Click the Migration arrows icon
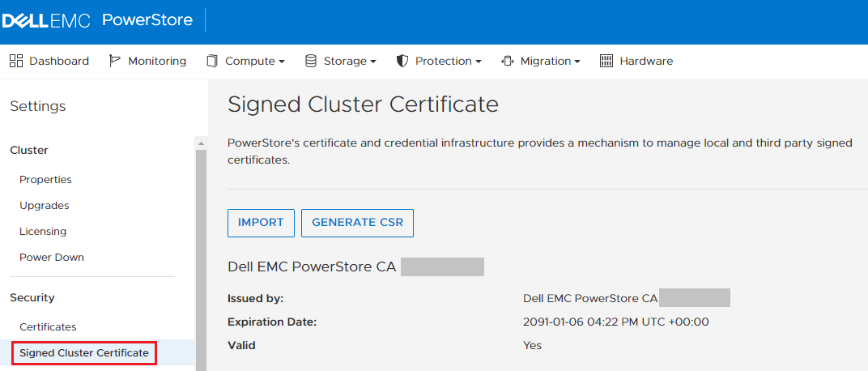This screenshot has width=868, height=371. [508, 61]
